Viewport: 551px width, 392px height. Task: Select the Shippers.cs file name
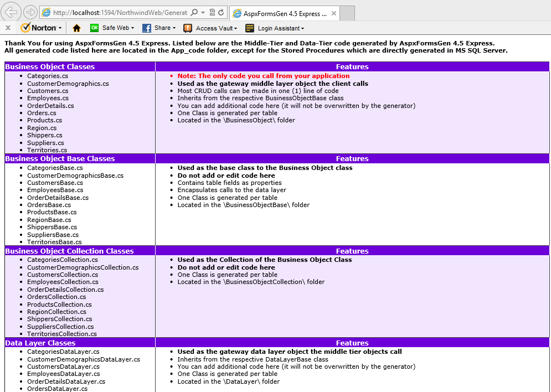45,135
